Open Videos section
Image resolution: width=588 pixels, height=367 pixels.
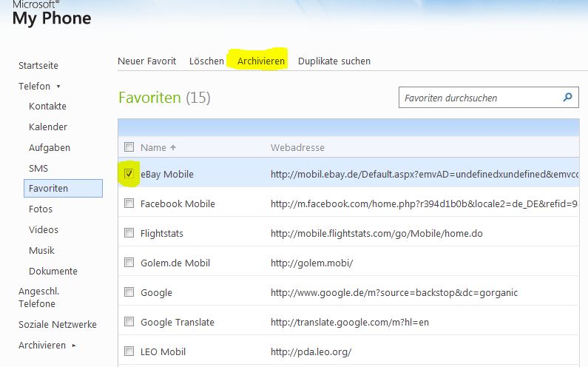(44, 229)
